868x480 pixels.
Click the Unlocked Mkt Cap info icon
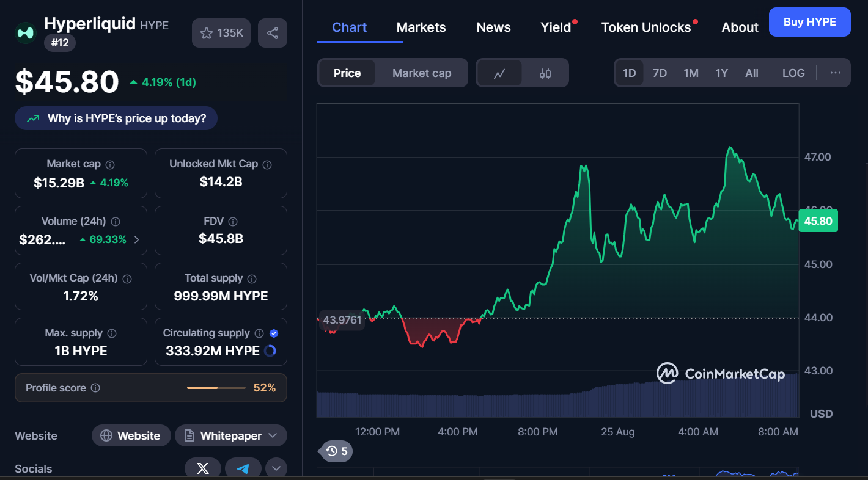[x=267, y=165]
